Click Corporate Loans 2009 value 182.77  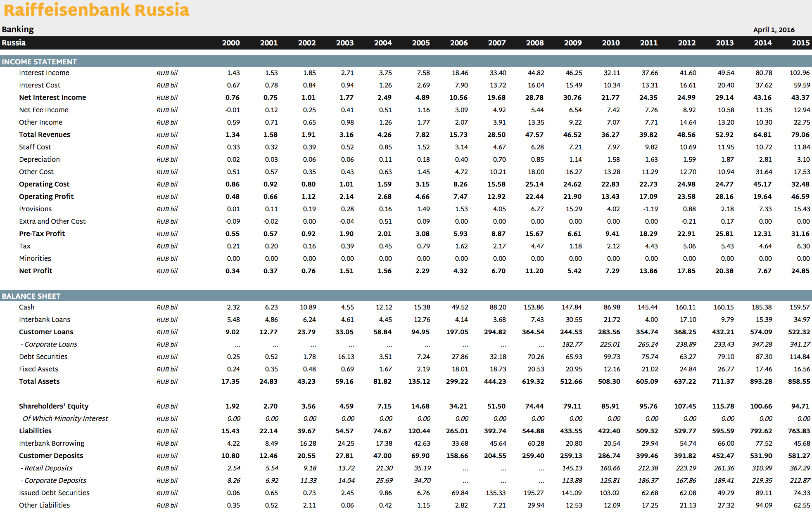tap(572, 345)
